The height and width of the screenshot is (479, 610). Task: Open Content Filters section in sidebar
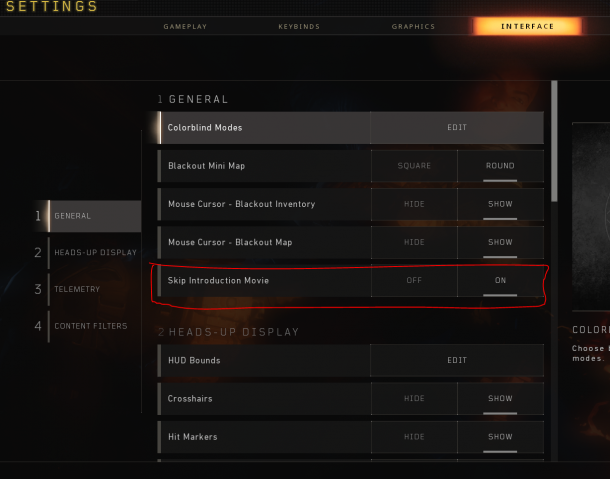point(88,326)
